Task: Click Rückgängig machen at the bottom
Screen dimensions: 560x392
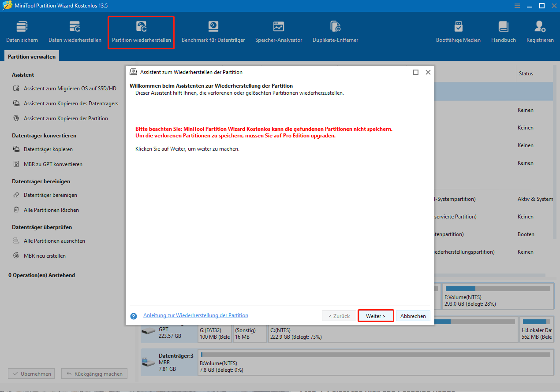Action: pos(94,374)
